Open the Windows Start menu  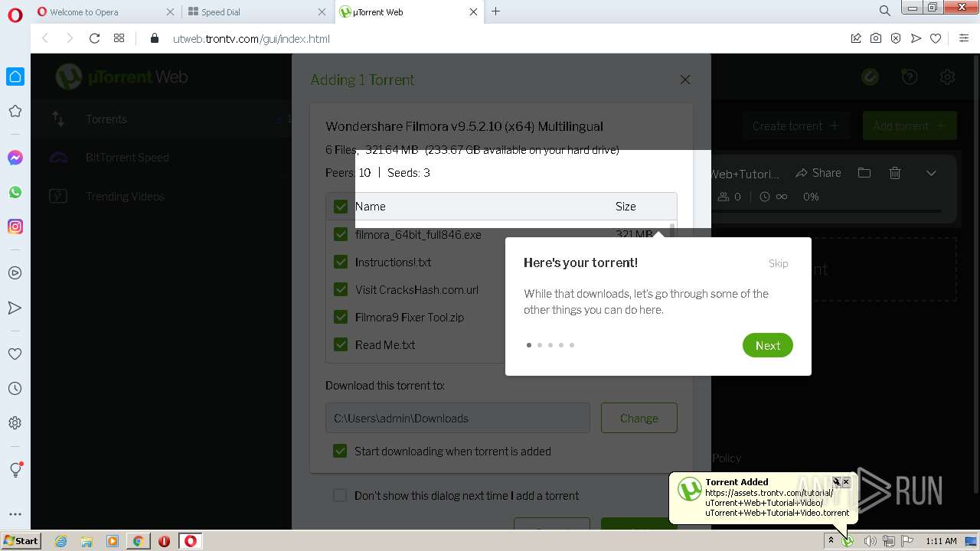click(21, 540)
